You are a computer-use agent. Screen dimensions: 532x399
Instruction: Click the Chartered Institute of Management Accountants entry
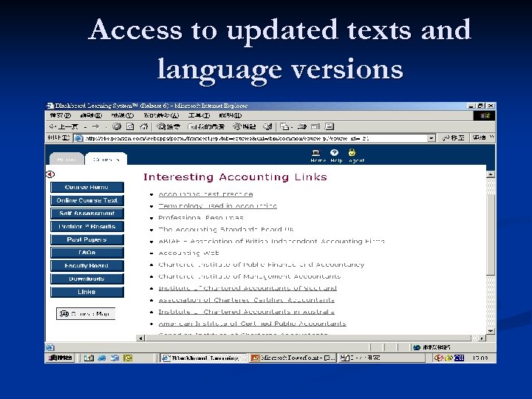click(x=250, y=276)
